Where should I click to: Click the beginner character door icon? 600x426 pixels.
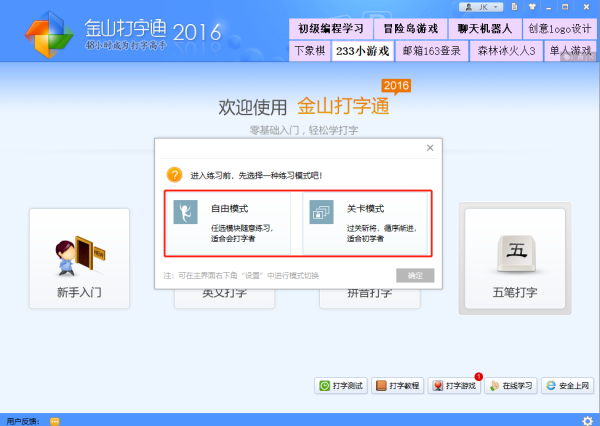click(x=80, y=256)
